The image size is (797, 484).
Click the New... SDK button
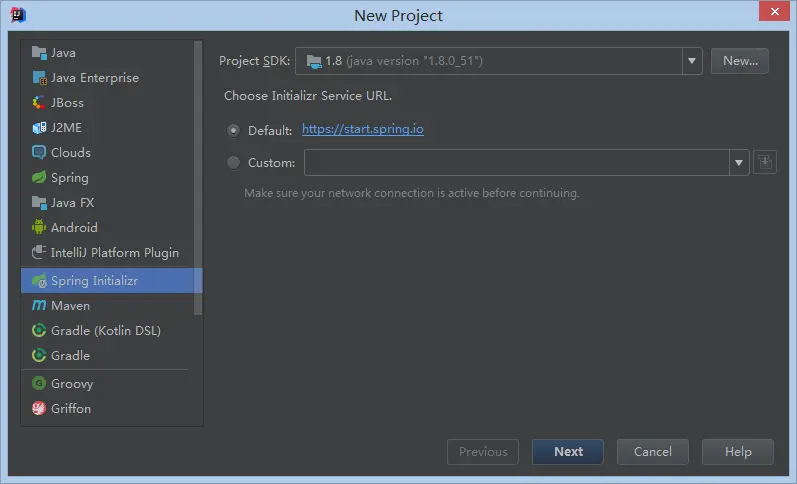[x=740, y=61]
